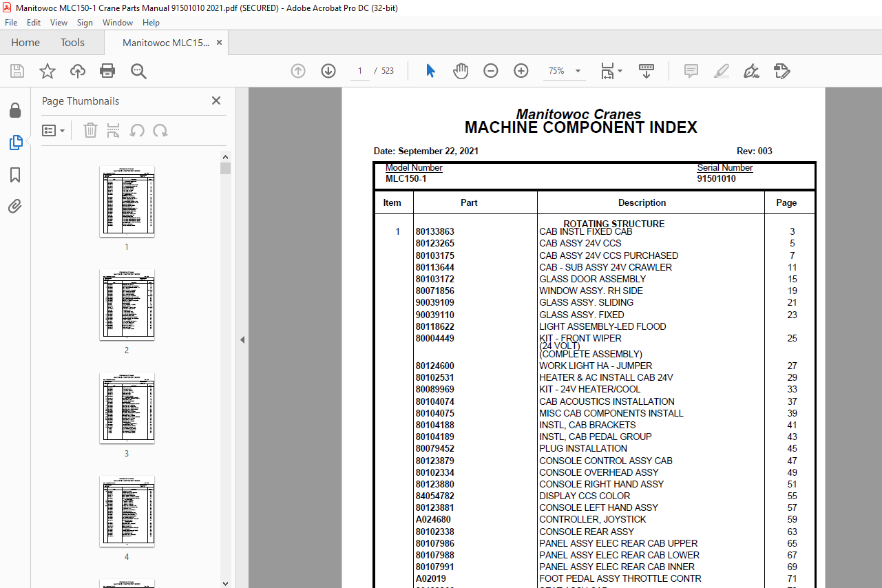Print the document using printer icon

coord(107,71)
